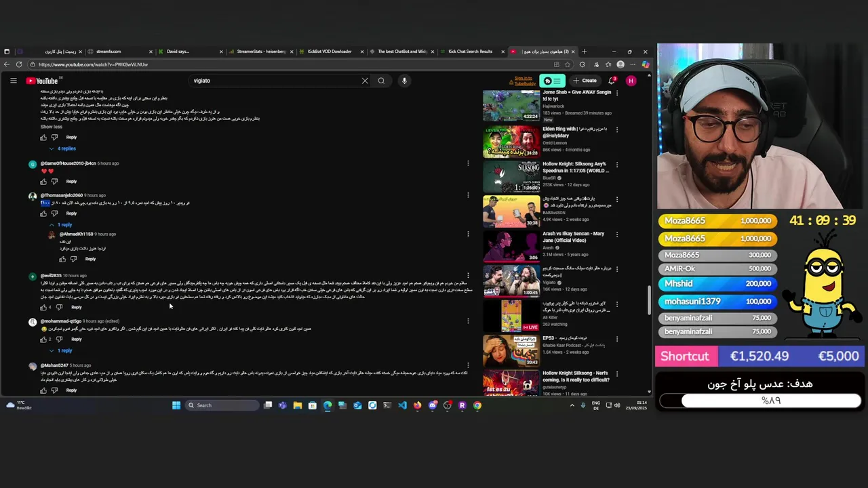Image resolution: width=868 pixels, height=488 pixels.
Task: Like the @evil2835 comment
Action: tap(43, 307)
